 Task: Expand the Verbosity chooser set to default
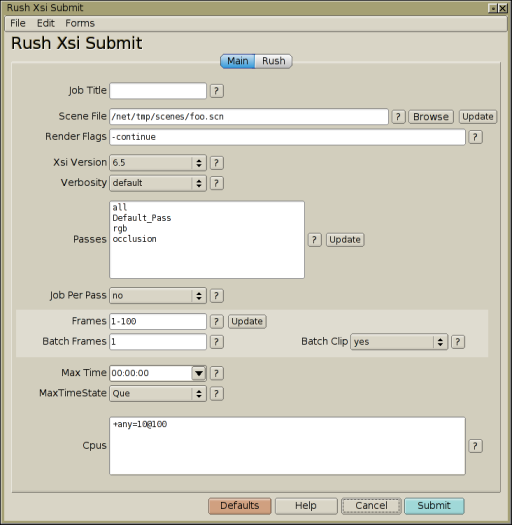[x=158, y=183]
